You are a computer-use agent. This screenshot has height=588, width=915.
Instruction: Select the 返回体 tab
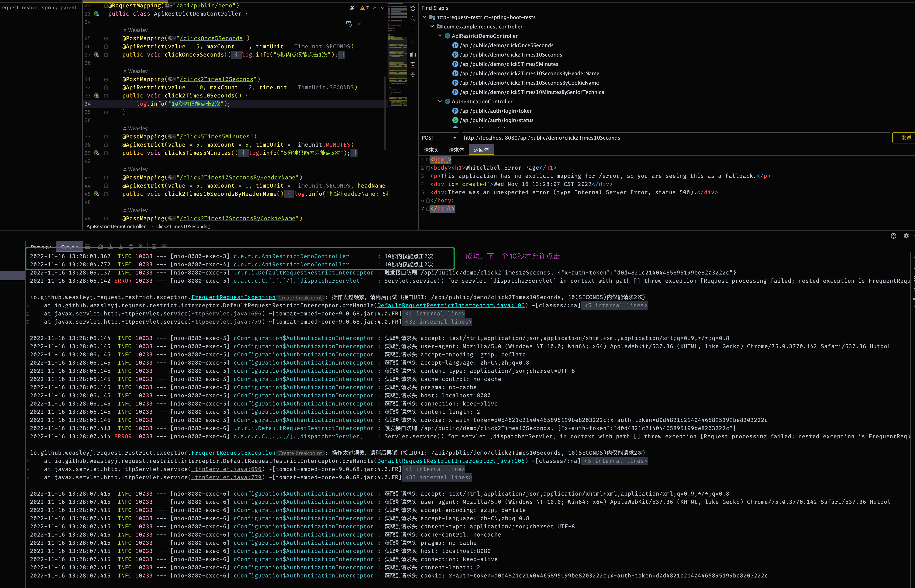coord(481,150)
